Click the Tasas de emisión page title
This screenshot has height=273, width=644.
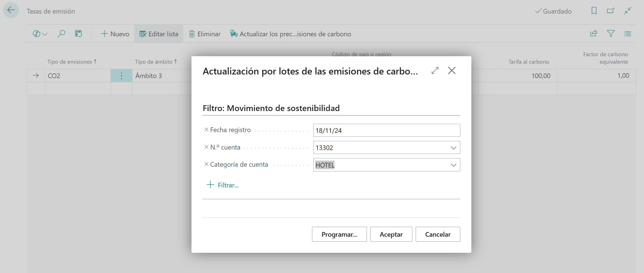pyautogui.click(x=51, y=11)
